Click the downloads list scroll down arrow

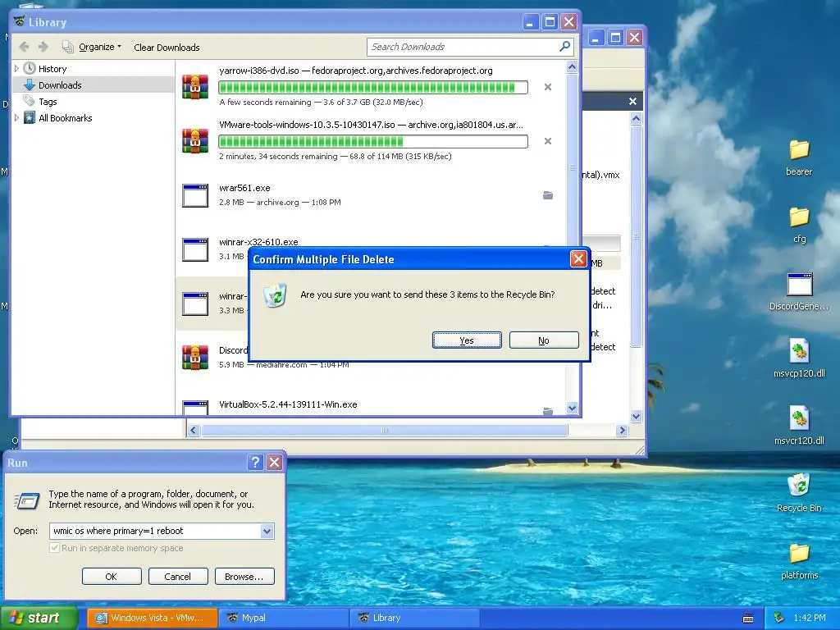[572, 408]
